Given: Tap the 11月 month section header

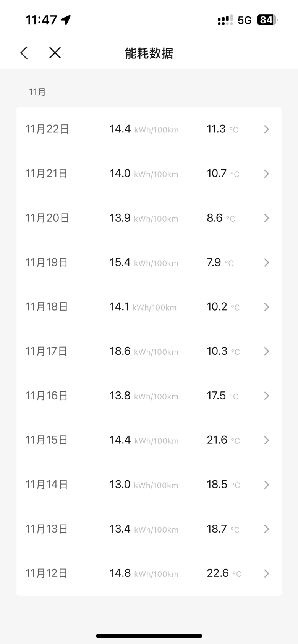Looking at the screenshot, I should click(37, 92).
